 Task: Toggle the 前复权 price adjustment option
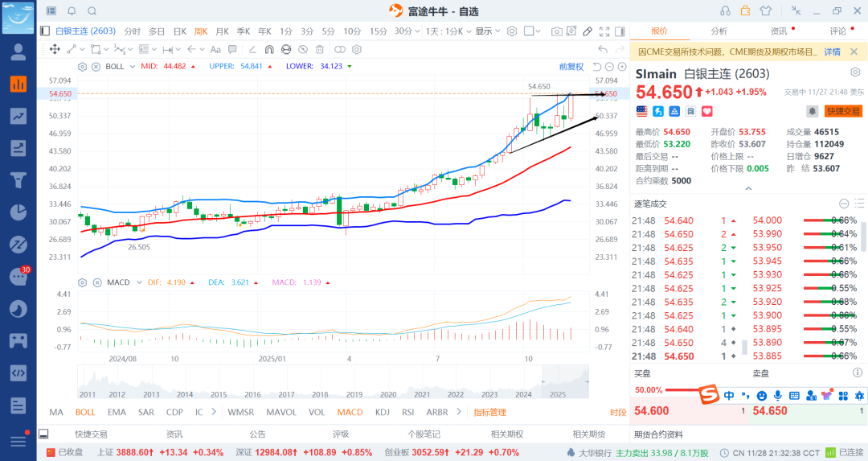pos(571,66)
